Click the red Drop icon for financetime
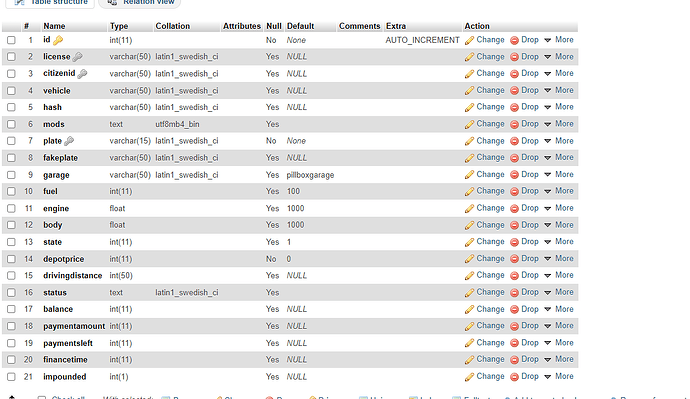 click(514, 360)
